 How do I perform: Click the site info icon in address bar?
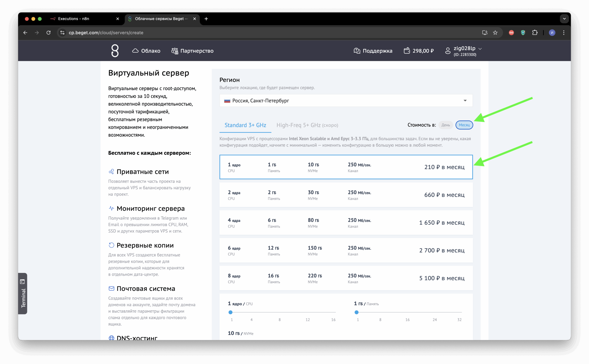pos(62,32)
